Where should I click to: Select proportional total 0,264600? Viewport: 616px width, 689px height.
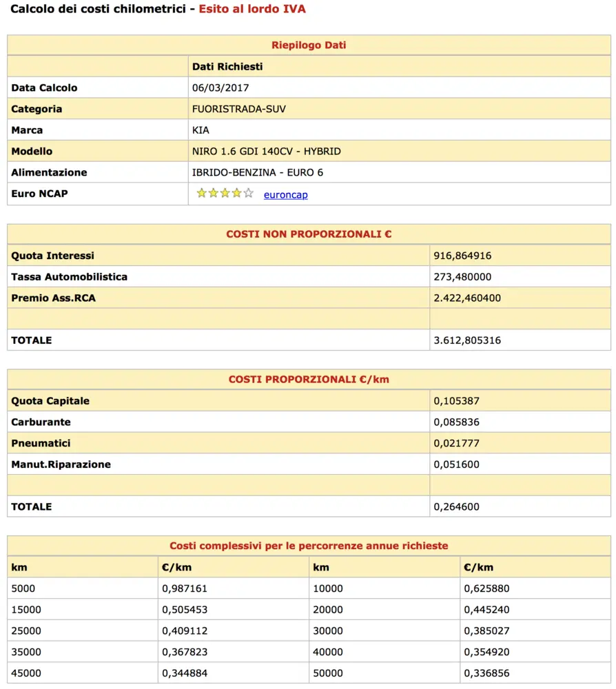457,506
